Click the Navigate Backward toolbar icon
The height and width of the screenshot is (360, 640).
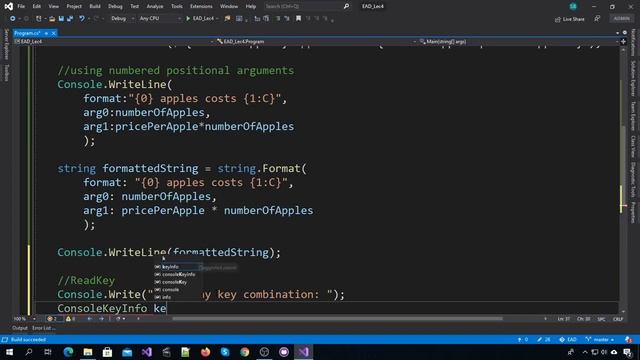point(13,19)
